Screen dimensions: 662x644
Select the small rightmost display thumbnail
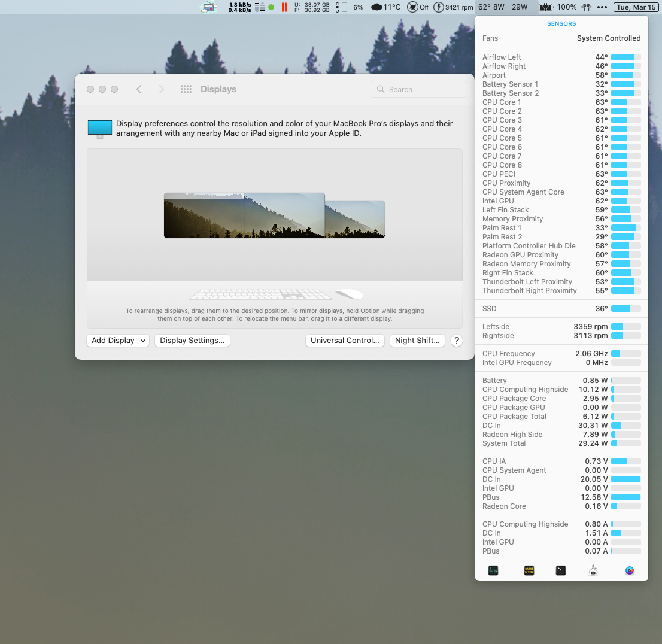click(x=354, y=219)
